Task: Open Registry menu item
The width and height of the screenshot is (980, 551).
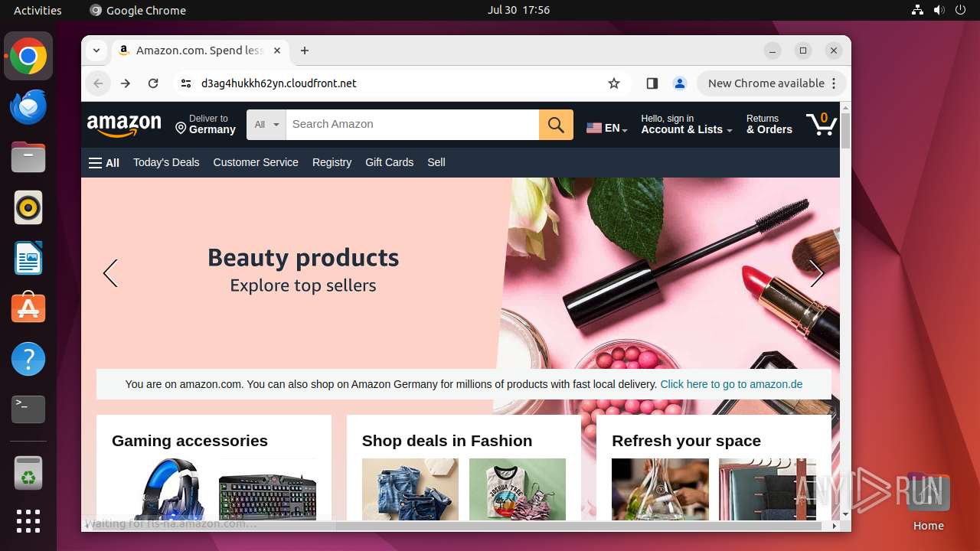Action: pyautogui.click(x=332, y=162)
